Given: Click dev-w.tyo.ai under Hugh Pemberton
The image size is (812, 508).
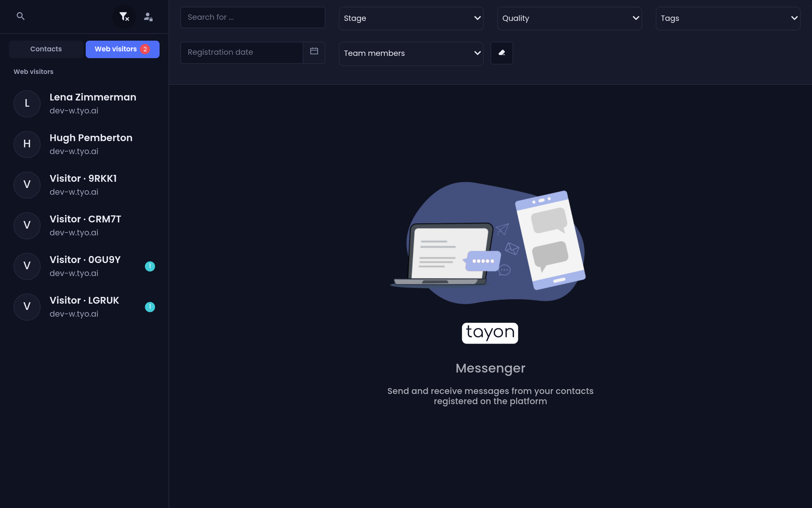Looking at the screenshot, I should point(74,151).
